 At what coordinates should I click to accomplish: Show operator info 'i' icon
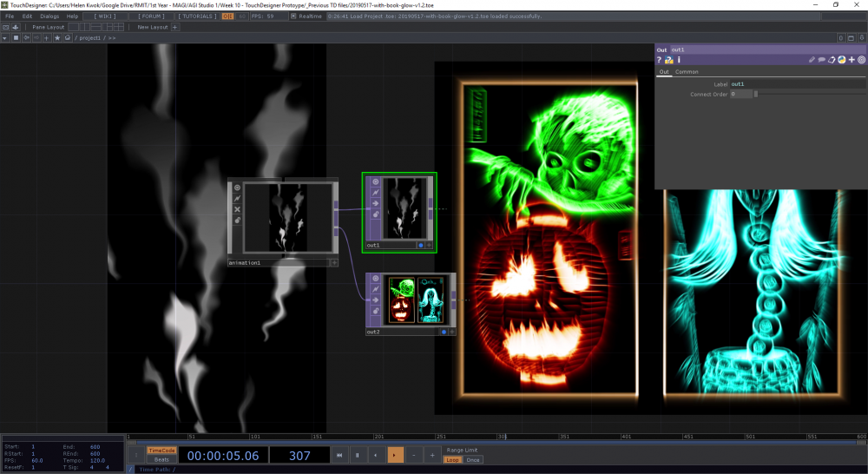[x=679, y=60]
